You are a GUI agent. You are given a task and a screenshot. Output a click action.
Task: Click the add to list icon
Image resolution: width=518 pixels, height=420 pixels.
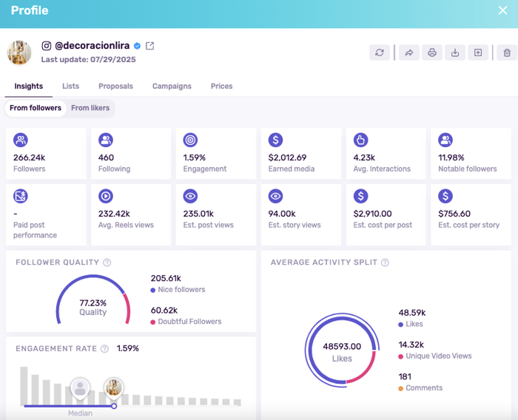pyautogui.click(x=478, y=52)
